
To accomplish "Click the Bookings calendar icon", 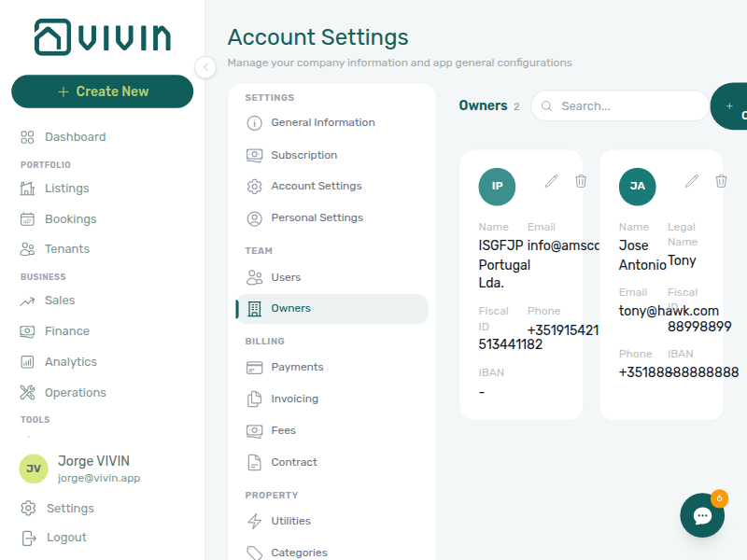I will [27, 219].
